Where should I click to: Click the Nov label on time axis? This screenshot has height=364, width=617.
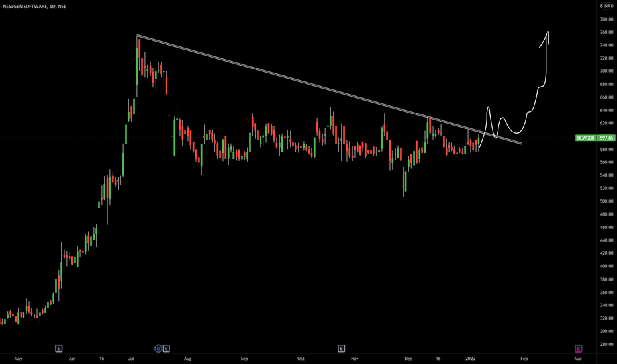click(x=355, y=359)
